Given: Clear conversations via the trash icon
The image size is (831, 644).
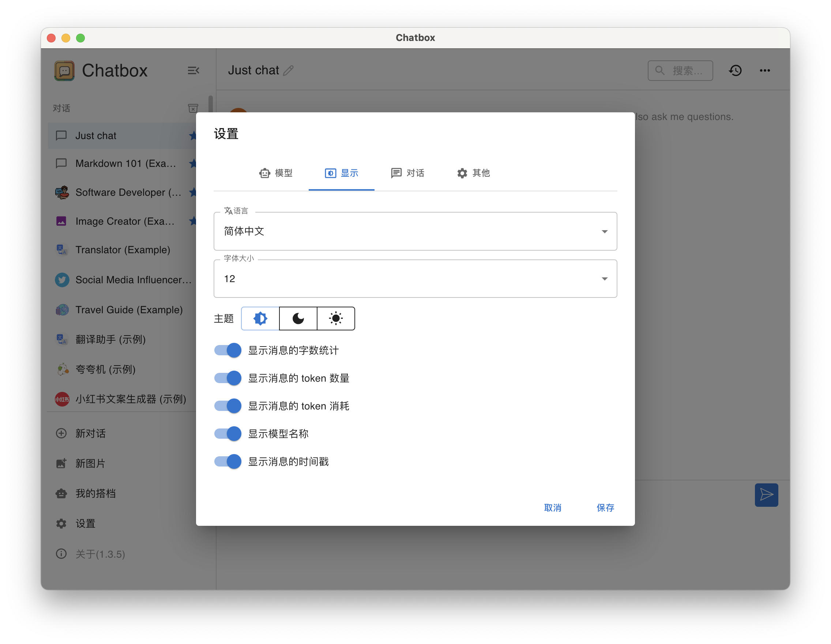Looking at the screenshot, I should (193, 108).
